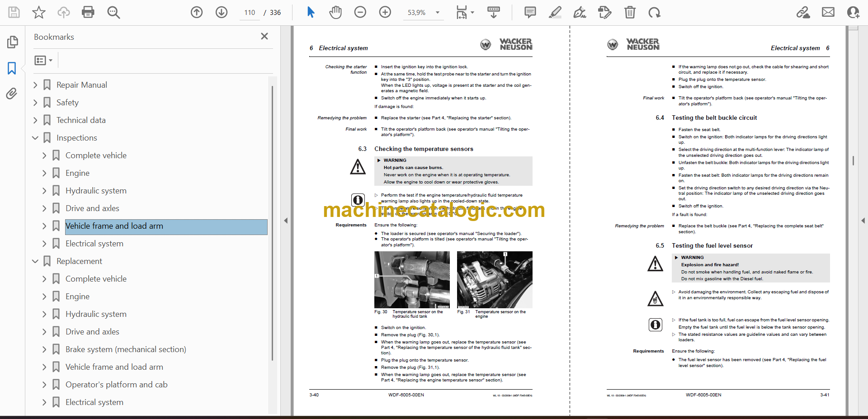
Task: Open the Replacement bookmark
Action: [79, 261]
